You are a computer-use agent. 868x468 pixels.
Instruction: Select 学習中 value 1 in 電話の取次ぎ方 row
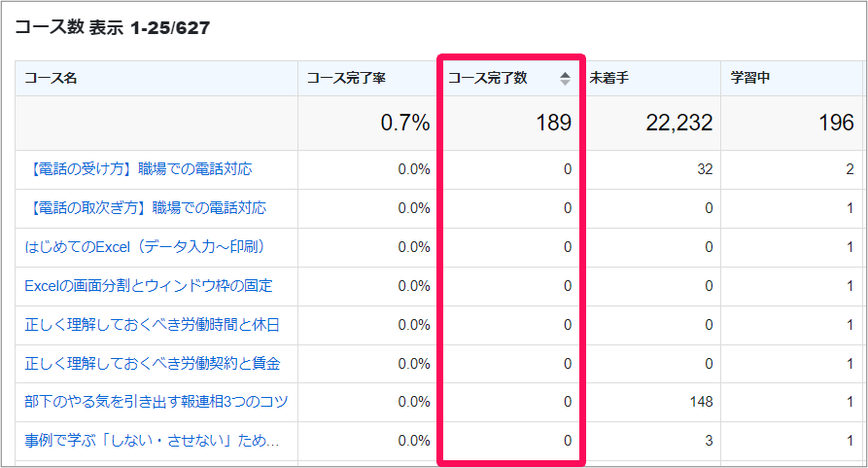850,207
